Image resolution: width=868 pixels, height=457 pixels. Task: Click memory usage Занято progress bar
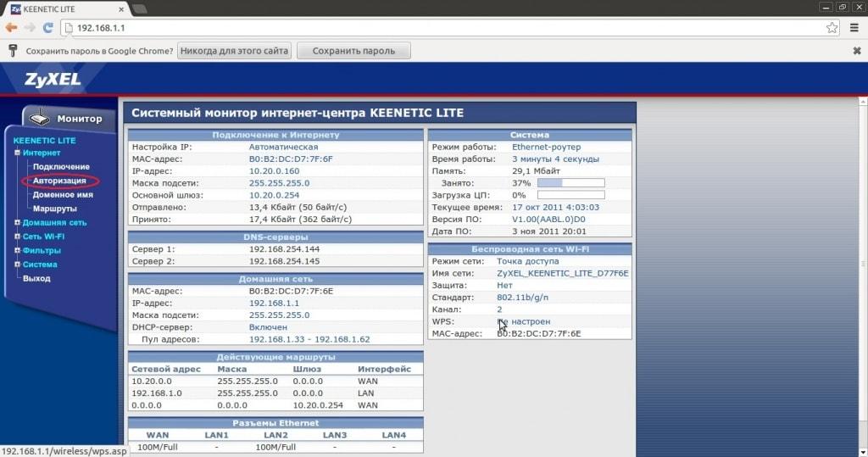570,183
